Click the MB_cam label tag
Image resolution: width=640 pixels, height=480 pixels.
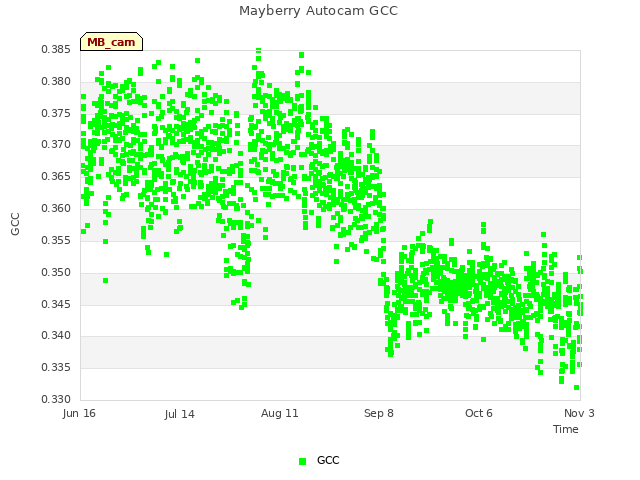pyautogui.click(x=111, y=42)
